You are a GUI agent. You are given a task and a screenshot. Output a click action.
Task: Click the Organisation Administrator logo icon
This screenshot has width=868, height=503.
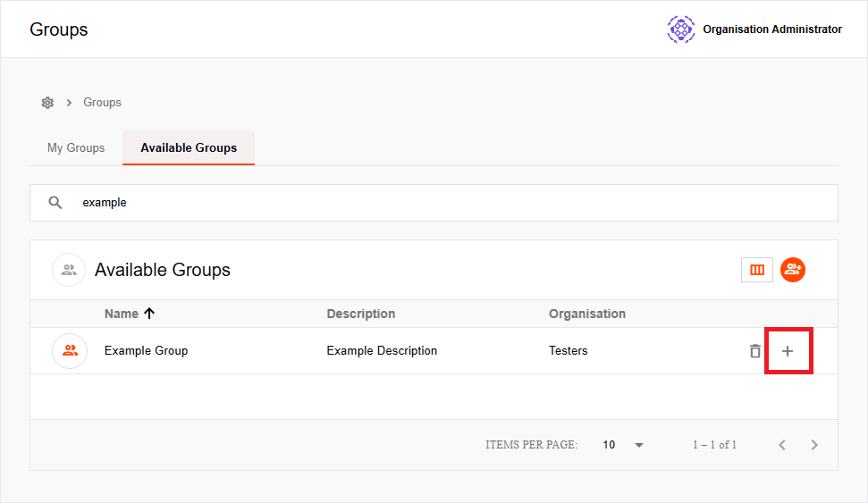pos(681,29)
